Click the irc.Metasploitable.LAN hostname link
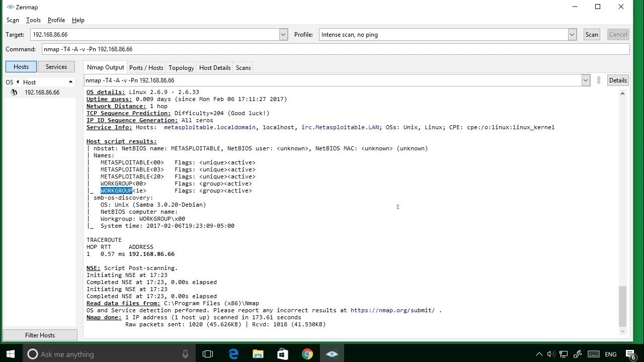Image resolution: width=644 pixels, height=362 pixels. (x=341, y=127)
